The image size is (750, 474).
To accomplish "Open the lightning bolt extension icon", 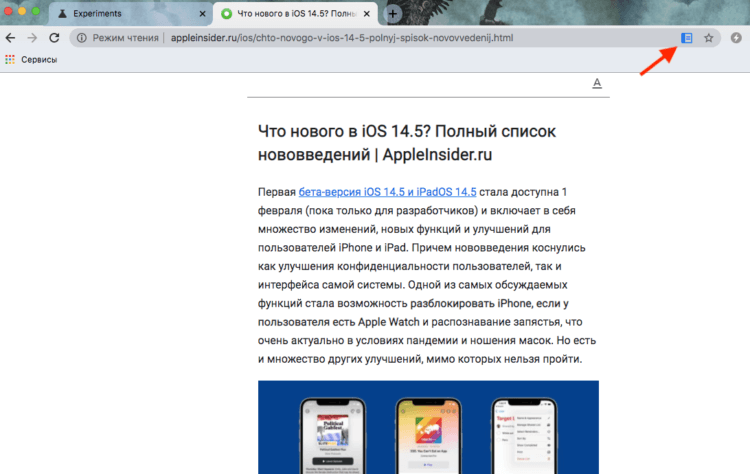I will click(736, 38).
